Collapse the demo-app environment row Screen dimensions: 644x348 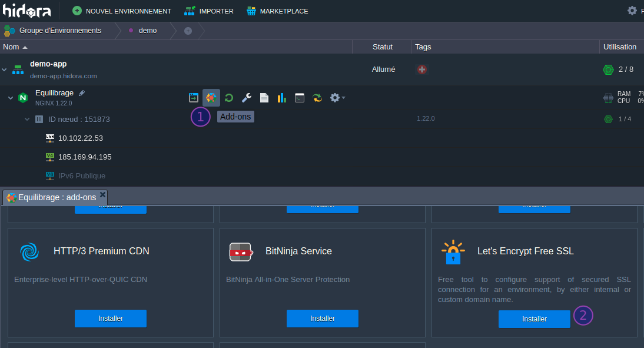tap(4, 70)
